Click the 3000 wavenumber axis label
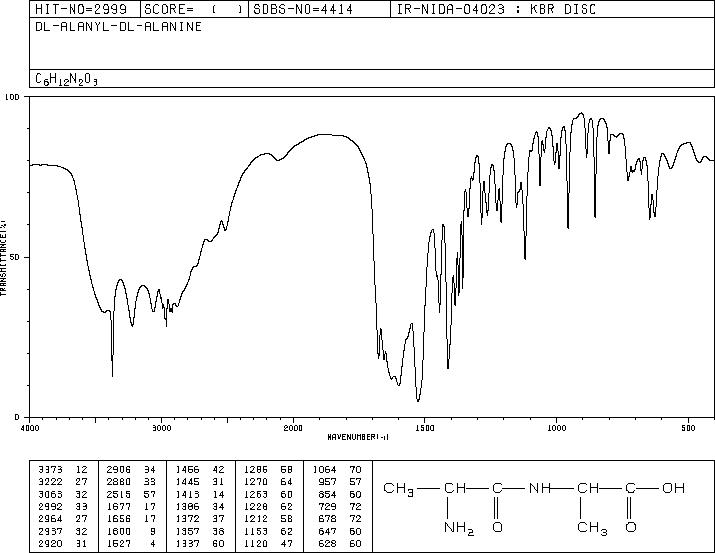 (161, 428)
